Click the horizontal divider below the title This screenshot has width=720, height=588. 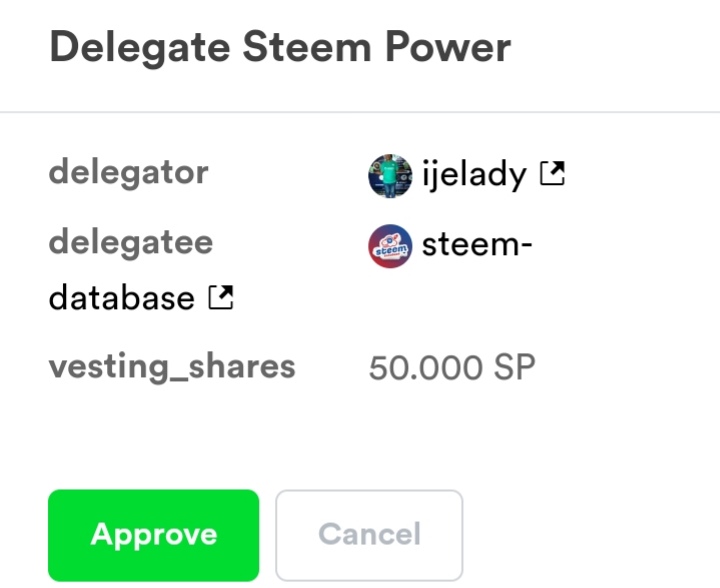pos(360,111)
